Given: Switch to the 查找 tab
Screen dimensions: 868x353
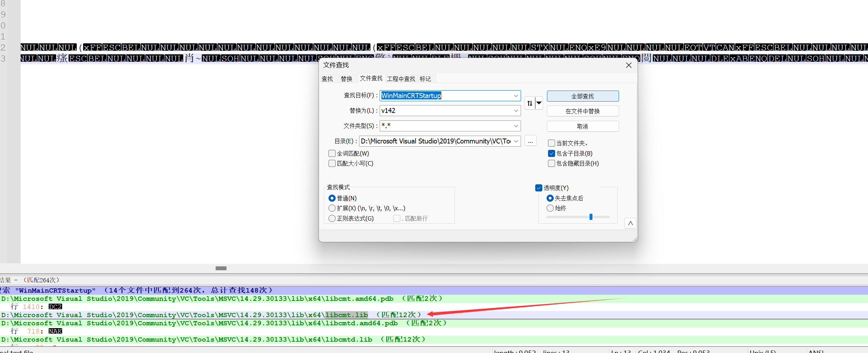Looking at the screenshot, I should click(x=327, y=79).
